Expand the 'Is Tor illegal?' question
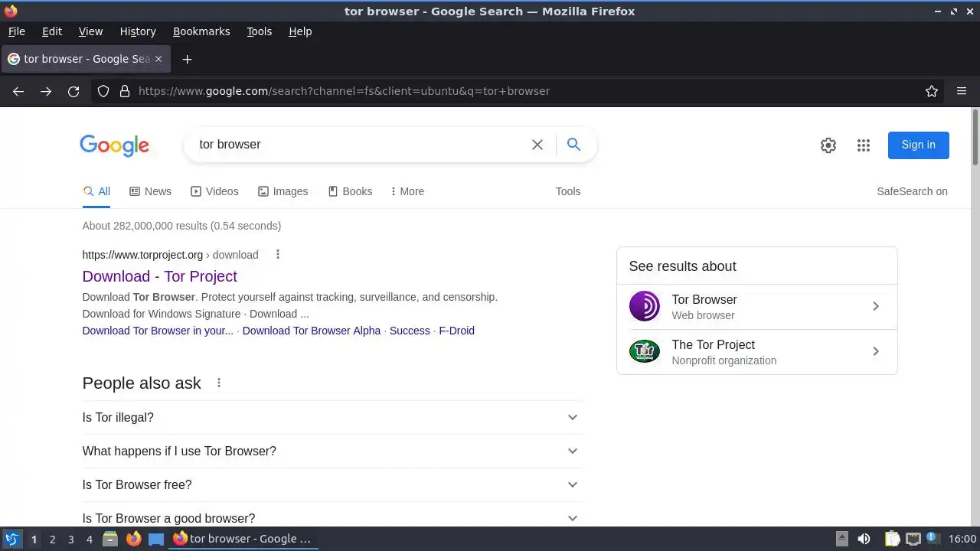980x551 pixels. click(332, 417)
